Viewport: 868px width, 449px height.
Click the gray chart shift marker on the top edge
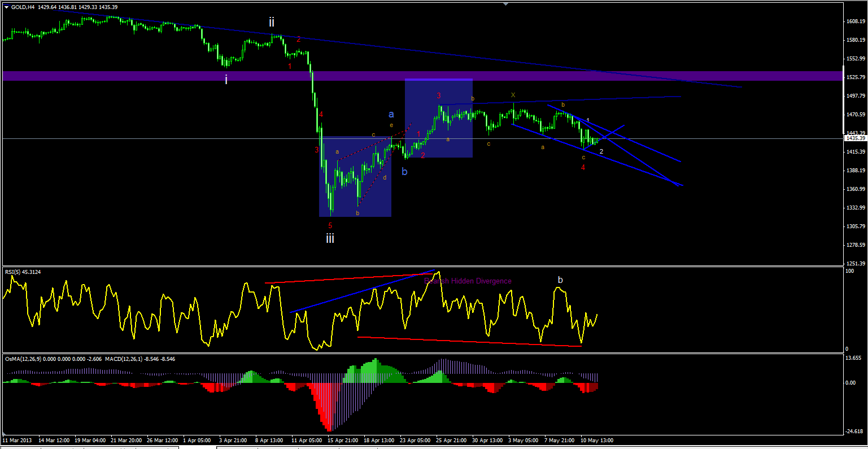(x=506, y=4)
